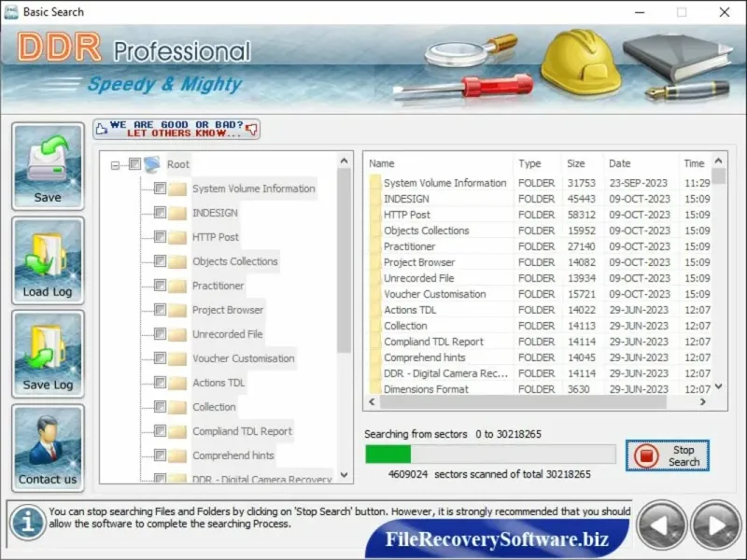
Task: Click 'Speedy & Mighty' tagline text
Action: (x=165, y=84)
